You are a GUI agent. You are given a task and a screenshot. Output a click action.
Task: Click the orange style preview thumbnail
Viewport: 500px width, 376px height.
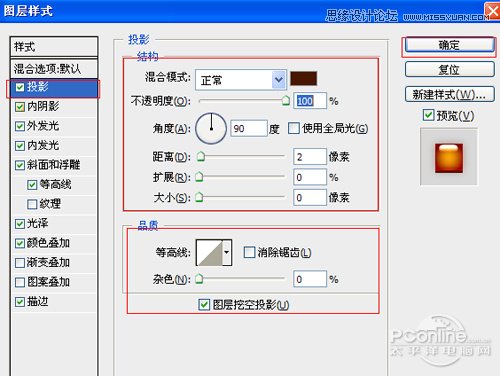[x=449, y=158]
